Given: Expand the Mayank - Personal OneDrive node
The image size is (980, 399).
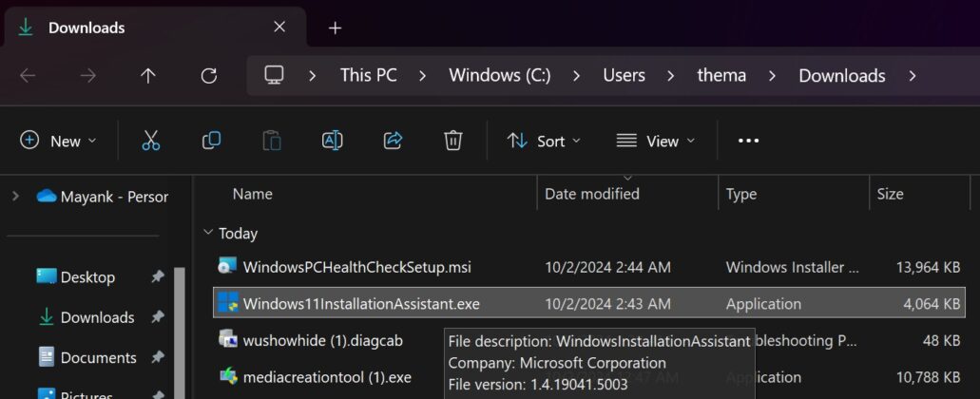Looking at the screenshot, I should click(x=15, y=197).
